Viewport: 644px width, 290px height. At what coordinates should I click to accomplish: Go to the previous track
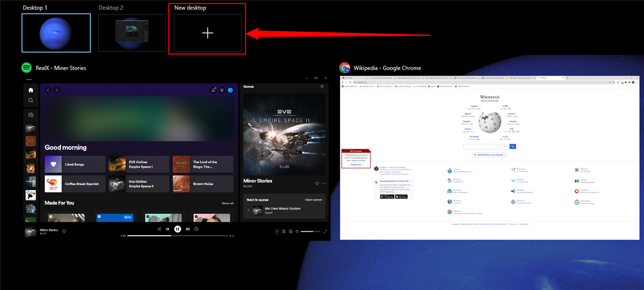click(168, 229)
